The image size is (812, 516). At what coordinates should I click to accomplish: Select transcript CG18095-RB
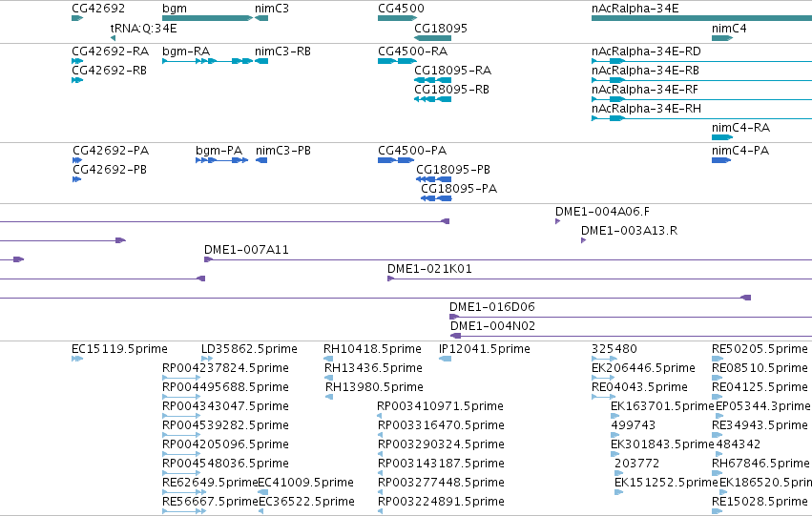[451, 90]
